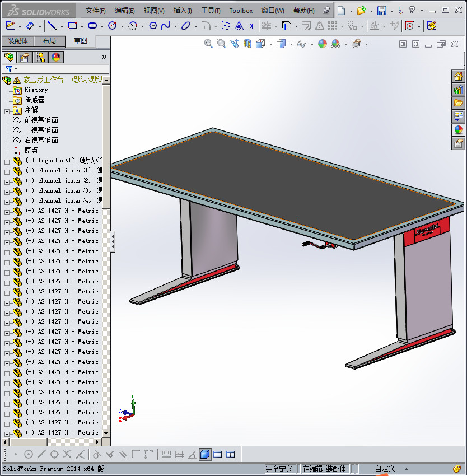Select the 原点 origin item
This screenshot has width=467, height=476.
tap(31, 150)
